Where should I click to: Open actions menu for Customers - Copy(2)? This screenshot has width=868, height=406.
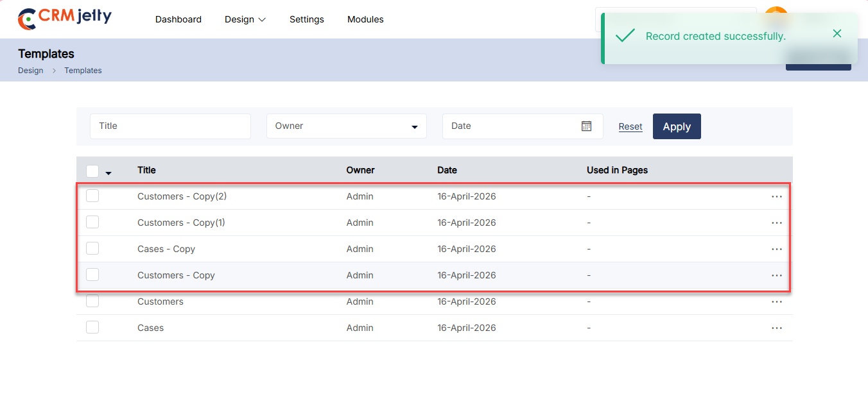click(x=776, y=197)
